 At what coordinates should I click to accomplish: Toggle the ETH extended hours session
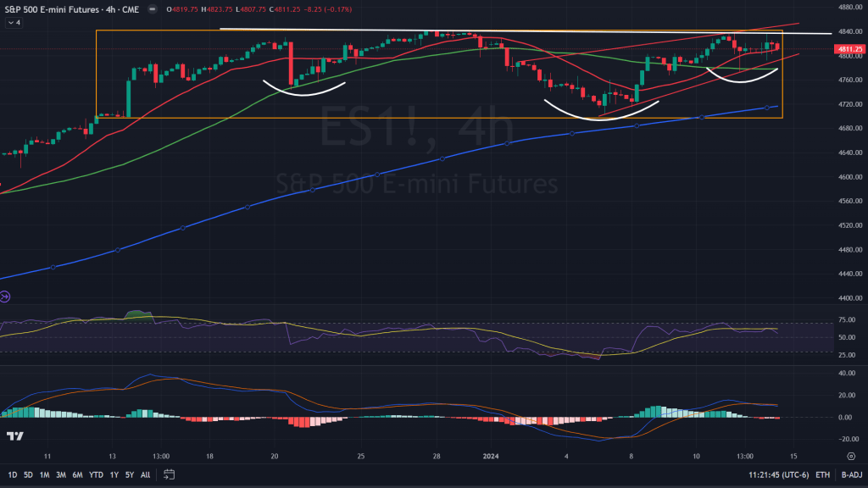[x=822, y=474]
